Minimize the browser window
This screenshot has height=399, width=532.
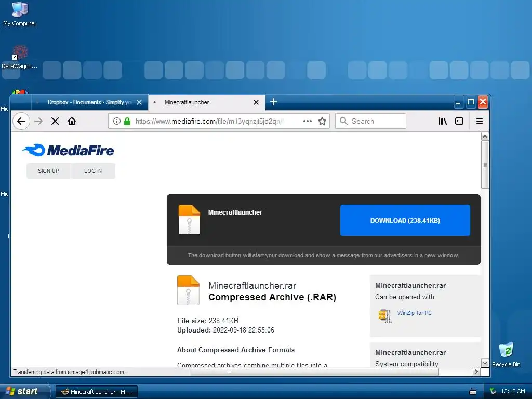[458, 102]
